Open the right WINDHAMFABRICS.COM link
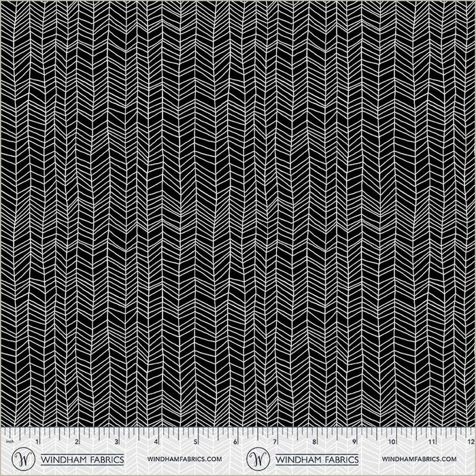This screenshot has height=476, width=476. tap(418, 460)
